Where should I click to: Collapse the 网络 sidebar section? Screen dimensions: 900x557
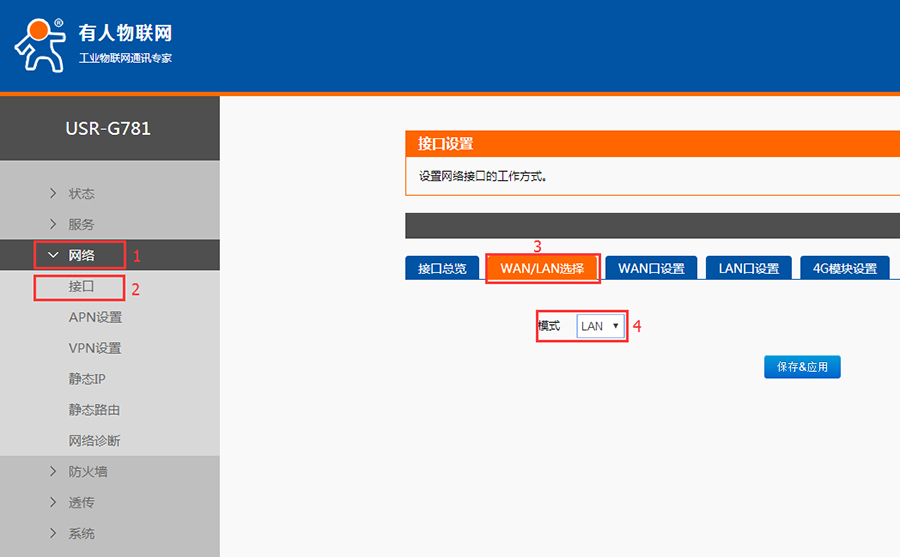[x=81, y=255]
